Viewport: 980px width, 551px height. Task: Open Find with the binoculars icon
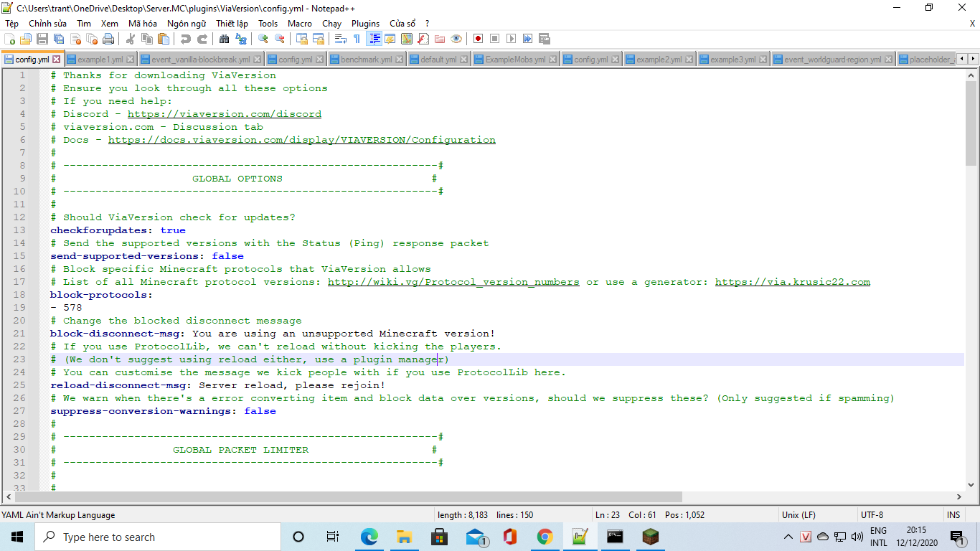point(225,39)
